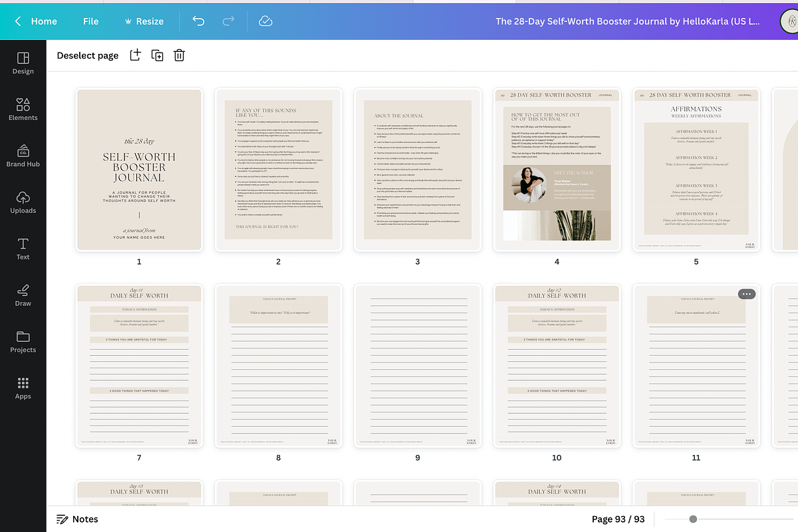The height and width of the screenshot is (532, 798).
Task: Select page 9 lined page thumbnail
Action: tap(418, 366)
